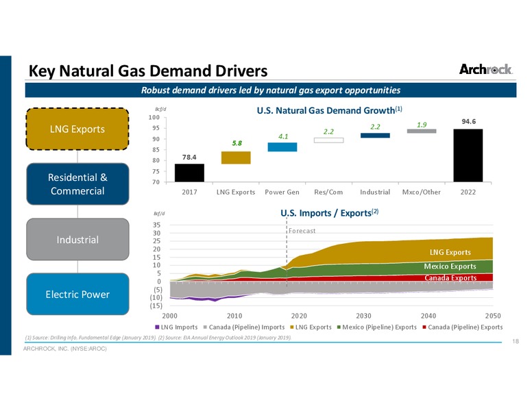
Task: Click the green Mexico (Pipeline) Exports legend swatch
Action: [339, 327]
